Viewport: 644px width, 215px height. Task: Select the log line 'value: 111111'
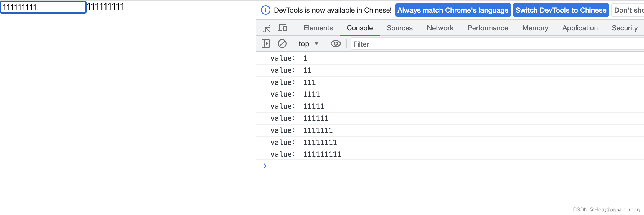(450, 118)
